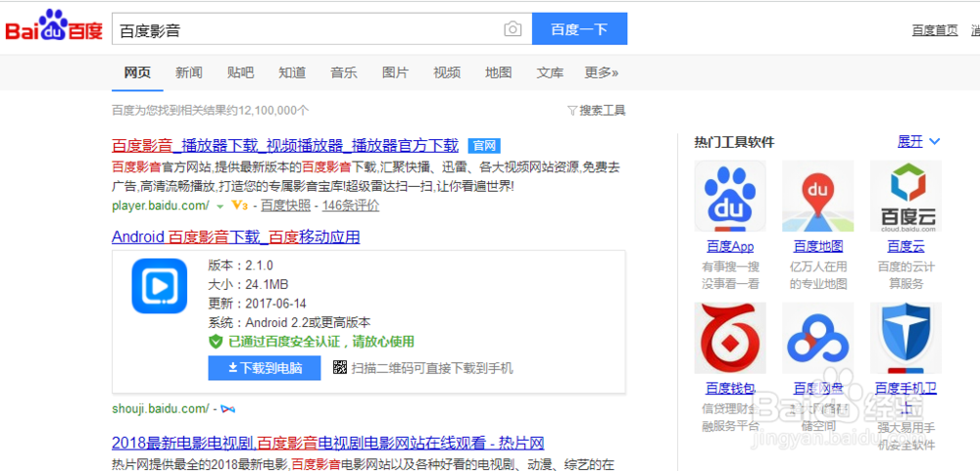Open the 百度手机卫士 shield icon

coord(906,338)
